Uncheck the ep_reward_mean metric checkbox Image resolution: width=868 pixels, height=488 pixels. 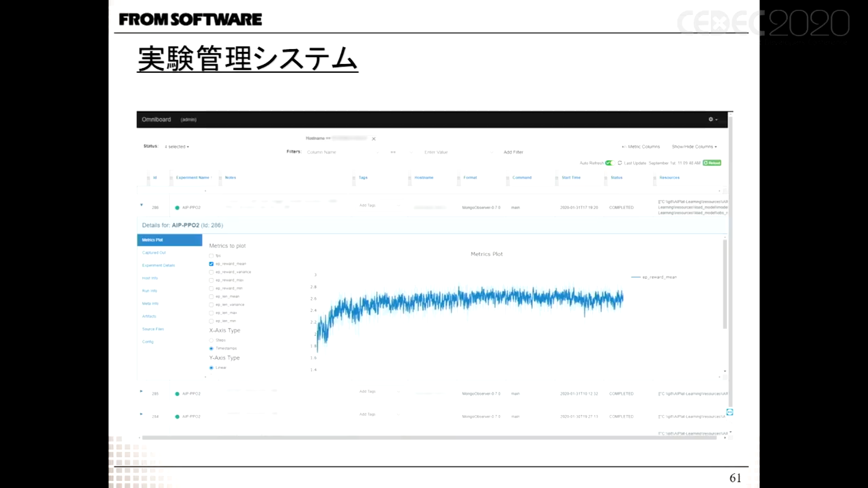211,264
